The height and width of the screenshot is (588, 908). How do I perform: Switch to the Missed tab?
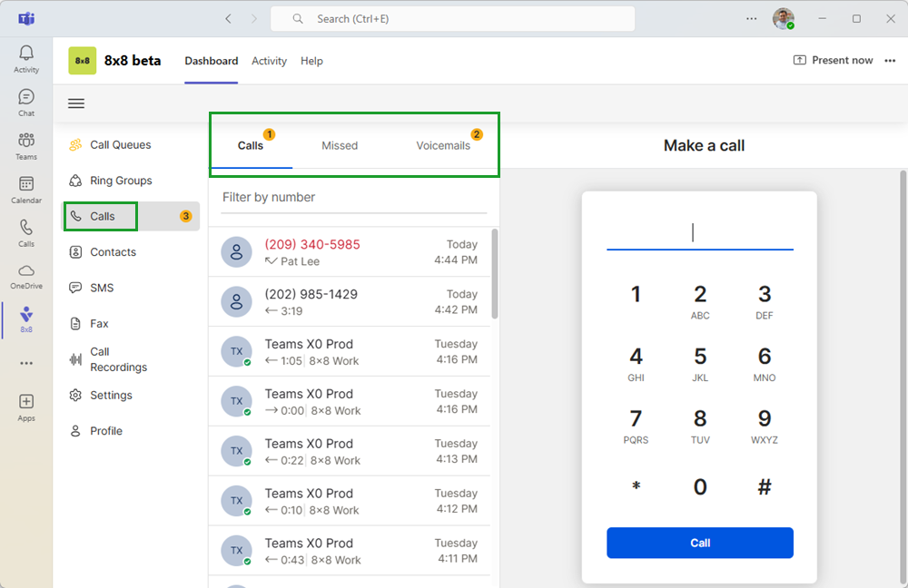(x=340, y=146)
